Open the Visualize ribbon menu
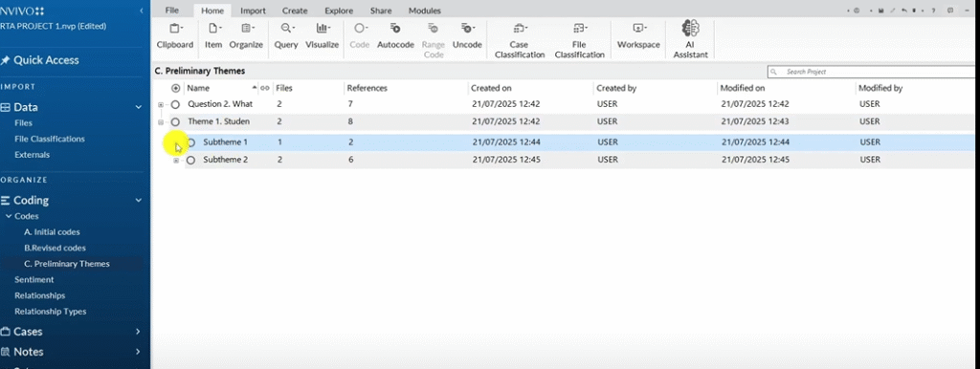The width and height of the screenshot is (980, 369). click(322, 36)
